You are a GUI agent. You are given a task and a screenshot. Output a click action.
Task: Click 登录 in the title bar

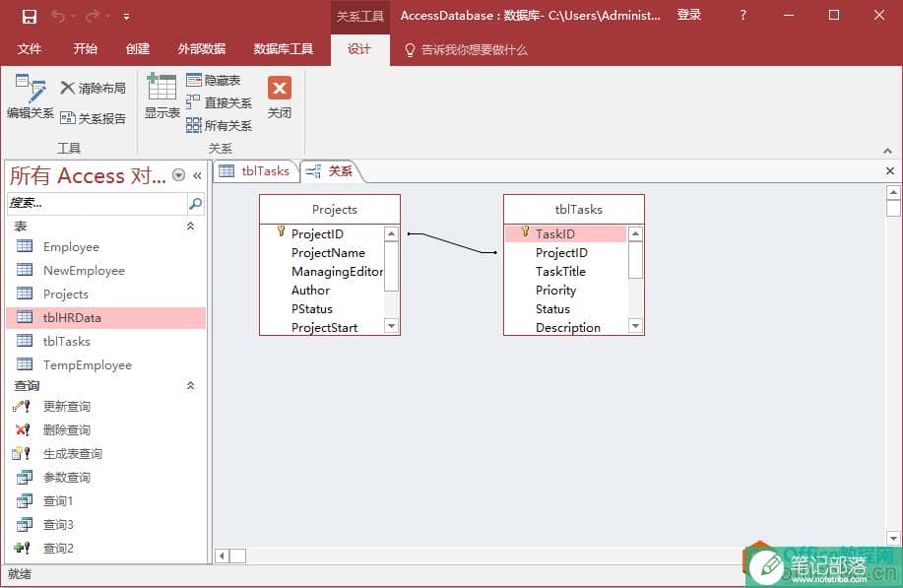click(x=688, y=16)
